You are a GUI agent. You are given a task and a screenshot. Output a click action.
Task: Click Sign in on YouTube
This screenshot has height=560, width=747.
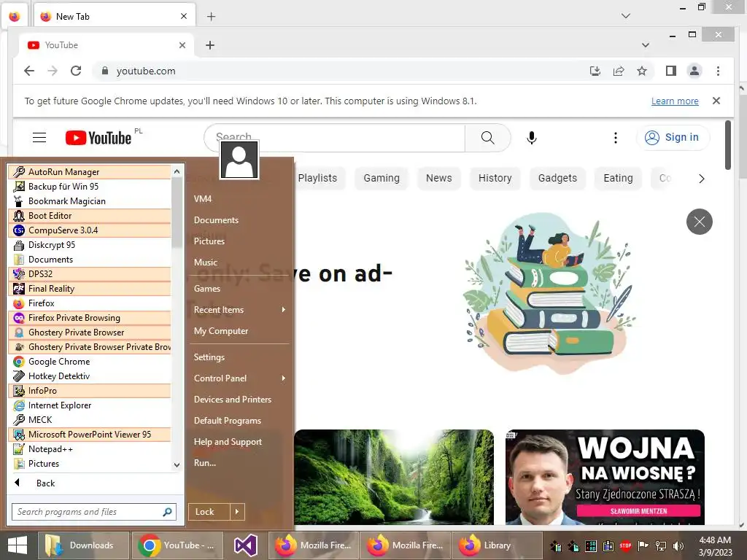coord(673,138)
